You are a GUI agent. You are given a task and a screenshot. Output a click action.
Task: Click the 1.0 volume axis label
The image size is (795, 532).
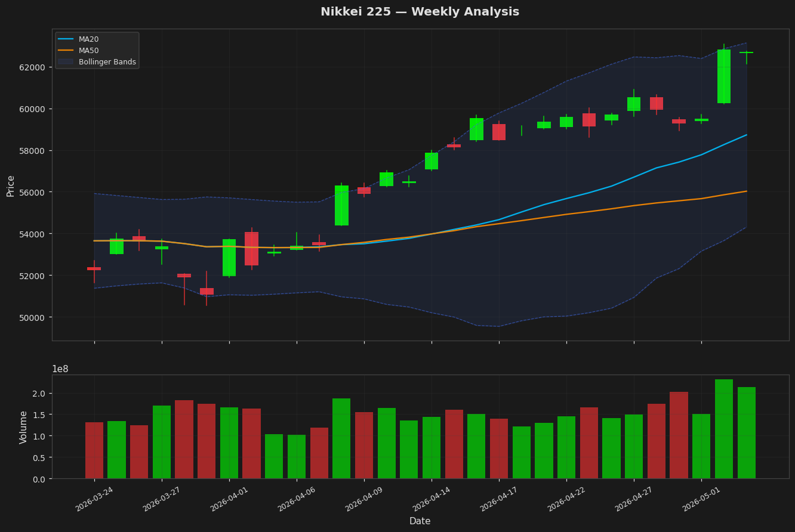pyautogui.click(x=39, y=436)
